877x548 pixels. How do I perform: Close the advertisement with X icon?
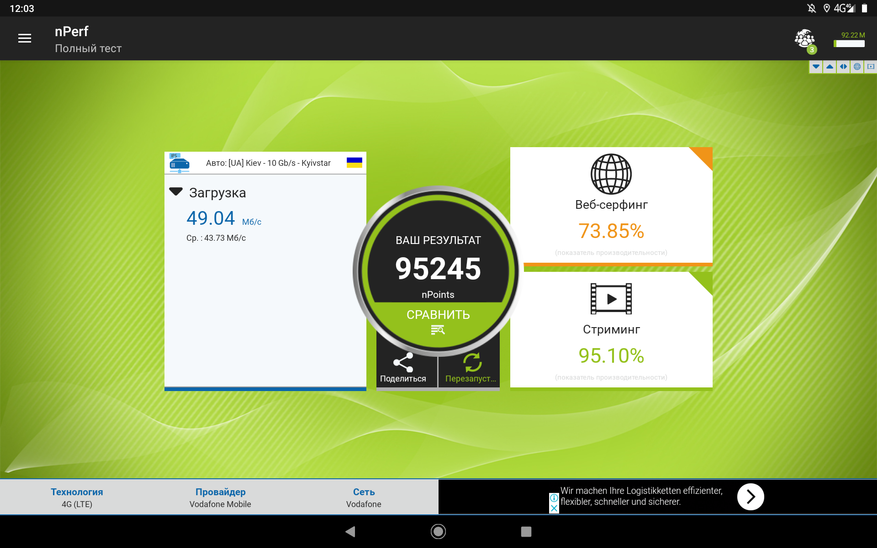click(554, 508)
